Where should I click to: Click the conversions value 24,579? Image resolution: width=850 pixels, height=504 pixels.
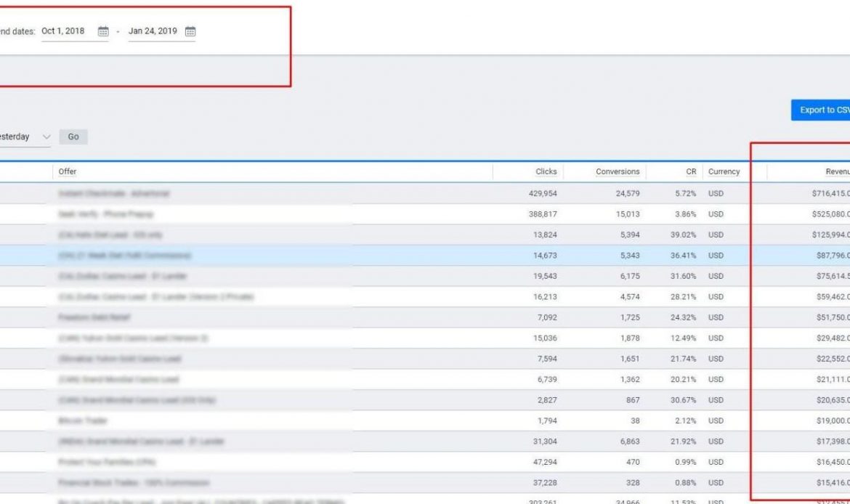pyautogui.click(x=628, y=193)
